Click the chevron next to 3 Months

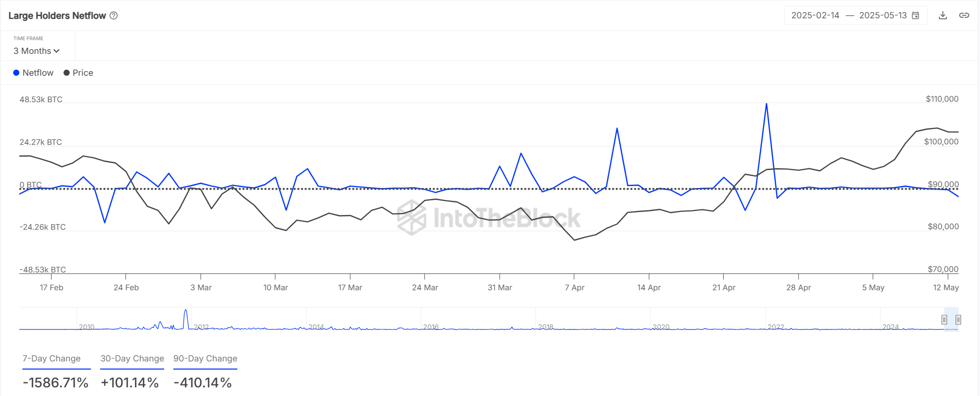[56, 51]
